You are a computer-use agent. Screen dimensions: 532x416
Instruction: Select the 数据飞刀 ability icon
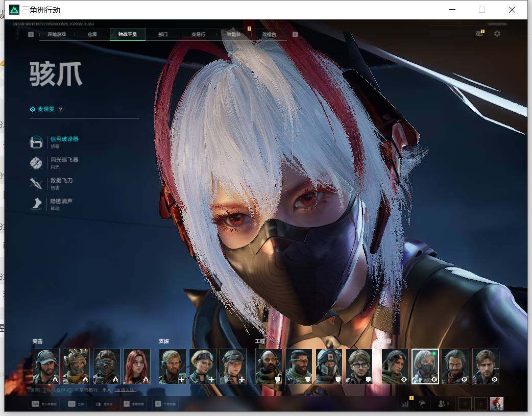click(x=36, y=183)
